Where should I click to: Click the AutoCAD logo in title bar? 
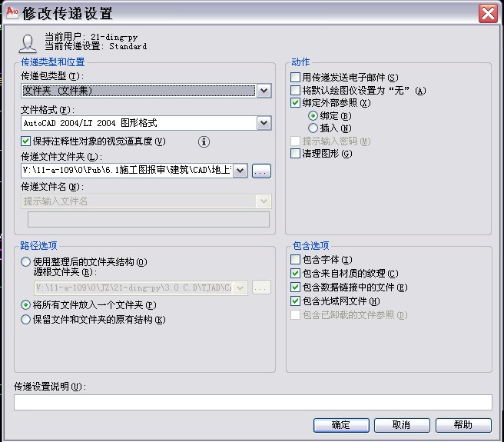click(12, 13)
